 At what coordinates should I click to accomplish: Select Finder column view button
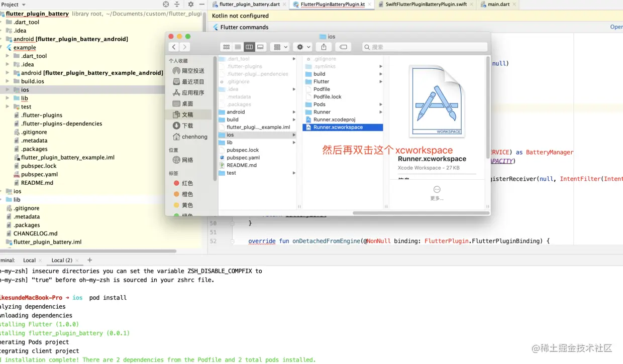click(249, 47)
